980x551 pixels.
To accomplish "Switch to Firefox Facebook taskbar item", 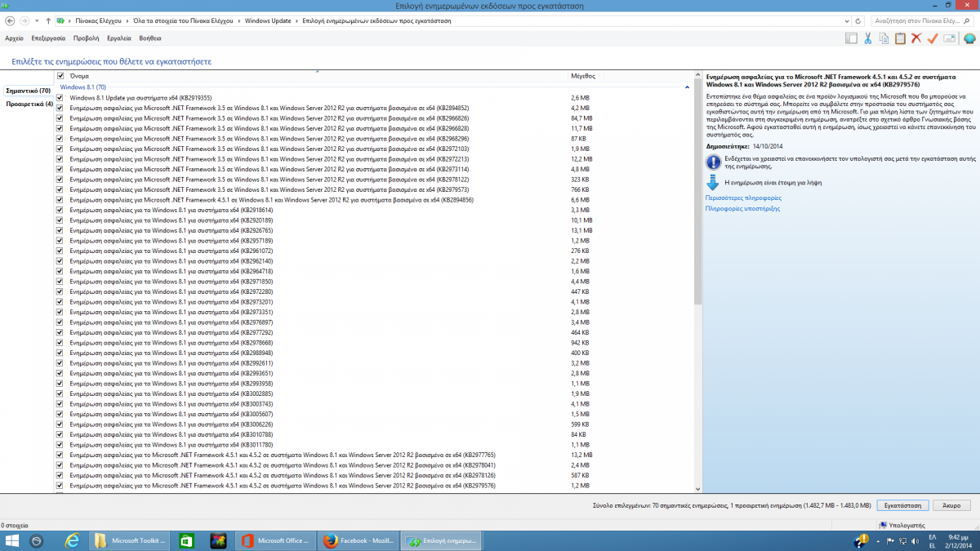I will click(x=357, y=540).
